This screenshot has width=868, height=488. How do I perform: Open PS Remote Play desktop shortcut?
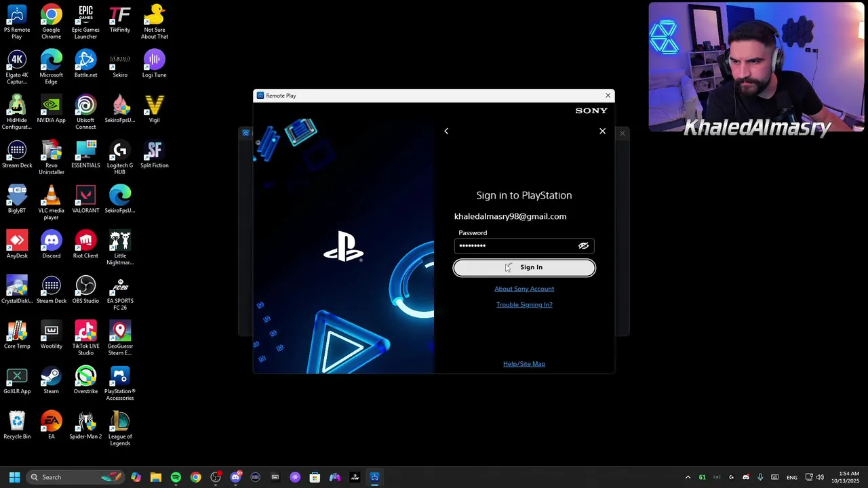(x=17, y=22)
